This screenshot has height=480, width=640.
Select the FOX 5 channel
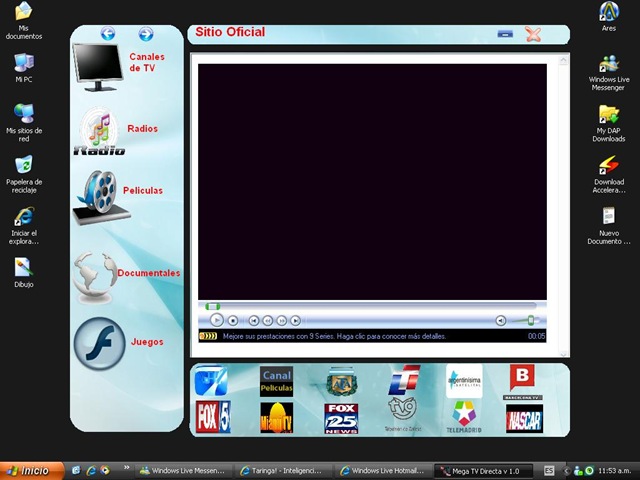click(x=213, y=417)
